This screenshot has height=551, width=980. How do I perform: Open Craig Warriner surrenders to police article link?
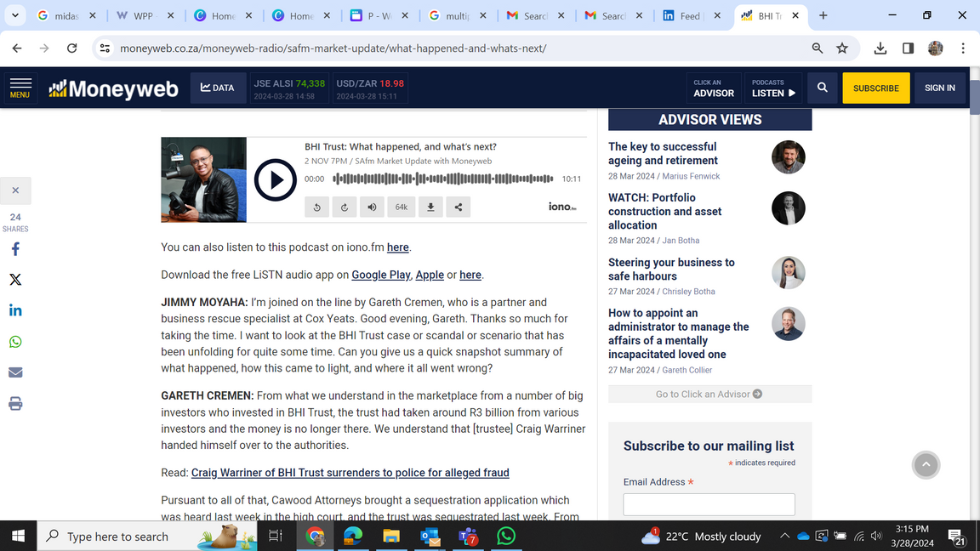(x=350, y=473)
